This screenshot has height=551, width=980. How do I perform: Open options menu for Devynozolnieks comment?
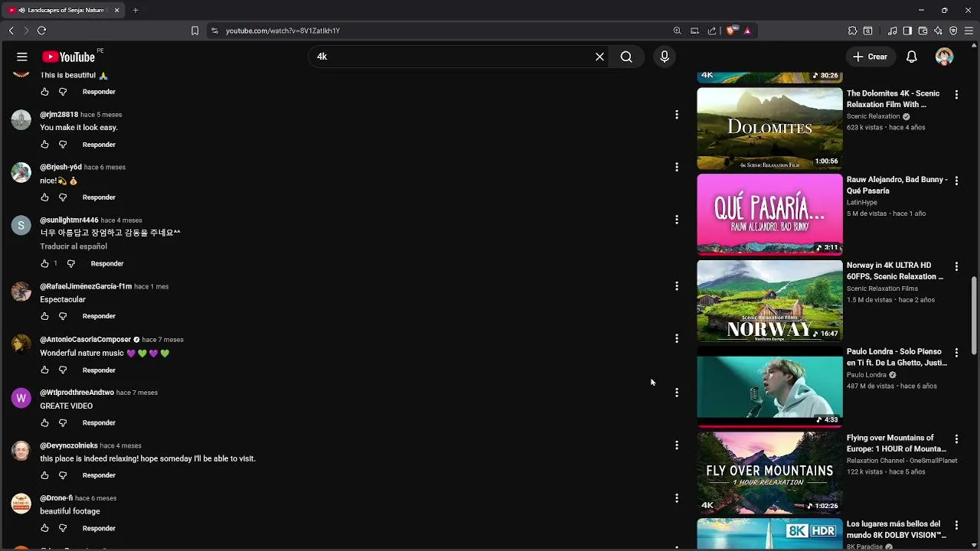click(676, 445)
